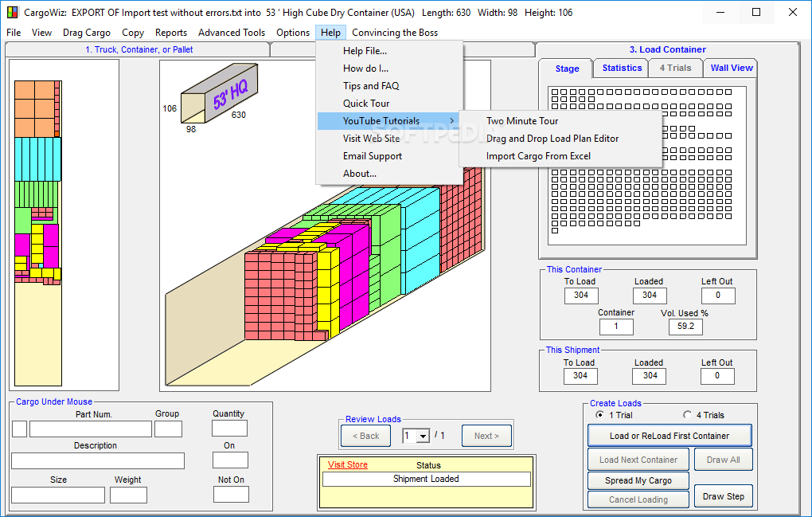This screenshot has height=517, width=812.
Task: Expand the YouTube Tutorials submenu arrow
Action: pos(452,121)
